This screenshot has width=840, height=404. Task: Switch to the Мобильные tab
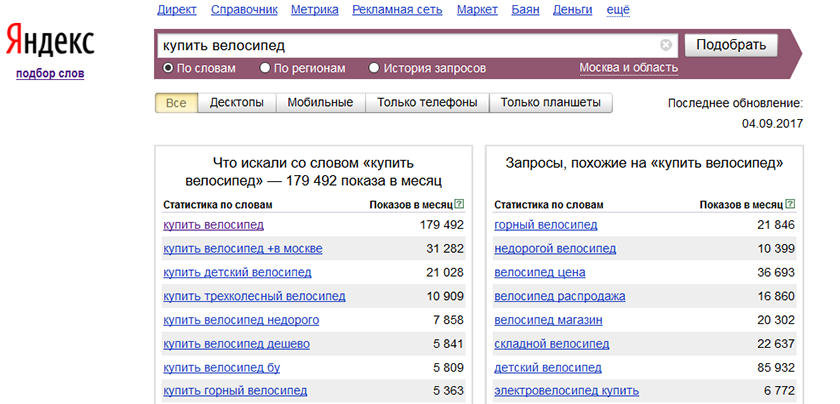(x=320, y=103)
